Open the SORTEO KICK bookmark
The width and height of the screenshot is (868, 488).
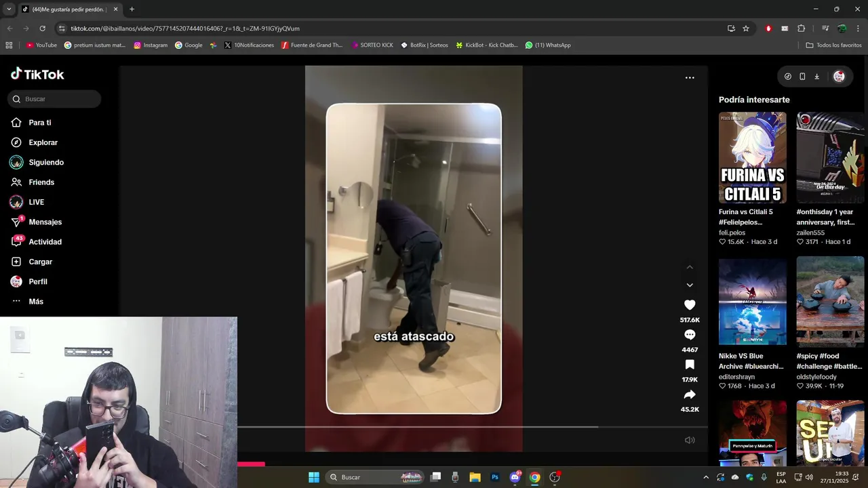[x=372, y=45]
